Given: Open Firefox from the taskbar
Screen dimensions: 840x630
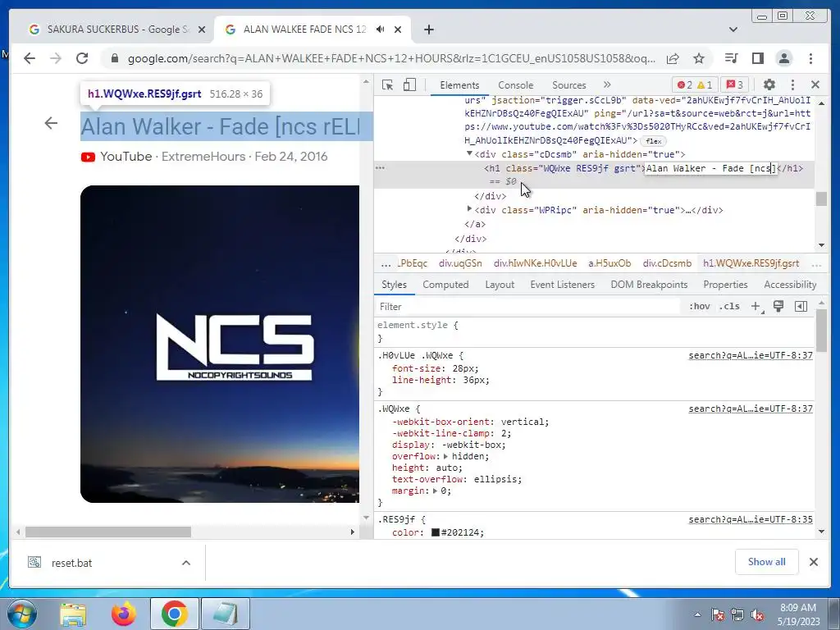Looking at the screenshot, I should [x=124, y=614].
